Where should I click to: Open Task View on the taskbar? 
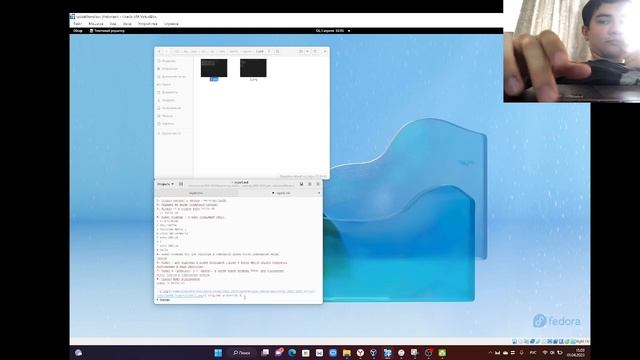tap(265, 353)
